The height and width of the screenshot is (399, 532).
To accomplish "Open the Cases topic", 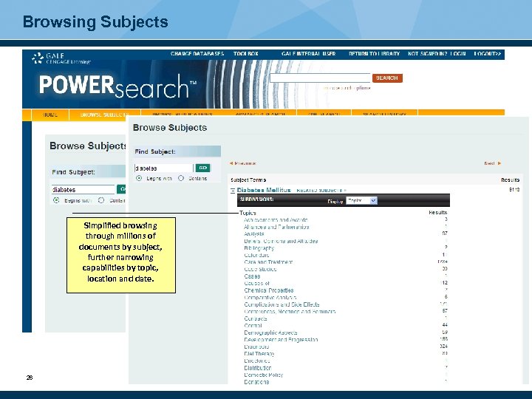I will coord(252,276).
